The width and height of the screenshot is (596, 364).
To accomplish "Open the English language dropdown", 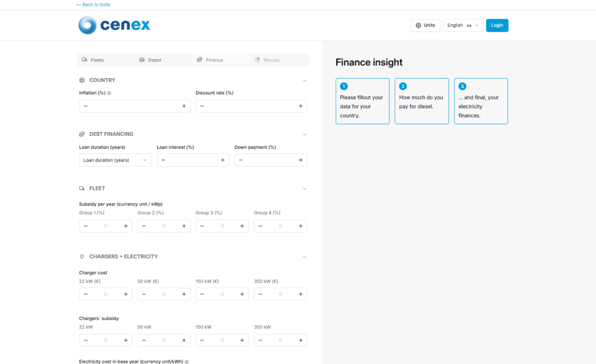I will [463, 25].
